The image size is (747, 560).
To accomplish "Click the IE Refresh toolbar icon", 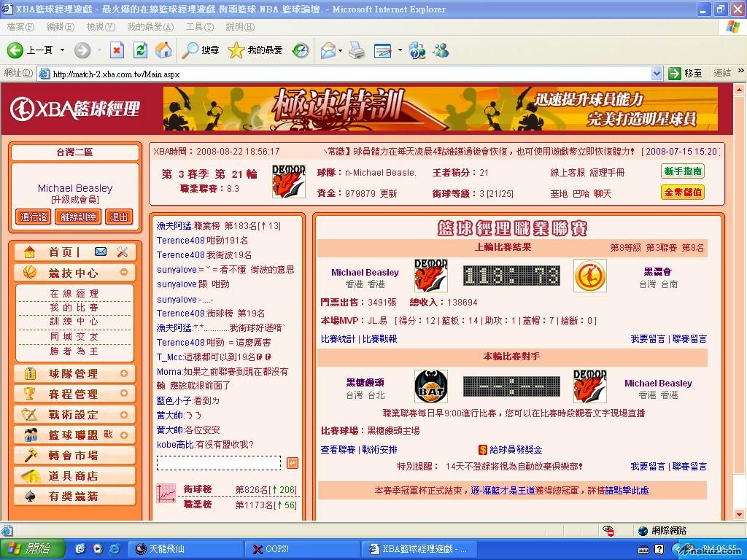I will pyautogui.click(x=141, y=50).
